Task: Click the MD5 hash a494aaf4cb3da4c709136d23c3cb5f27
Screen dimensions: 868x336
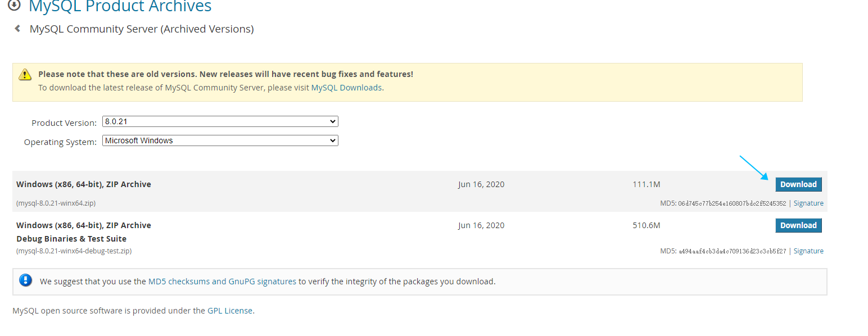Action: [x=732, y=251]
